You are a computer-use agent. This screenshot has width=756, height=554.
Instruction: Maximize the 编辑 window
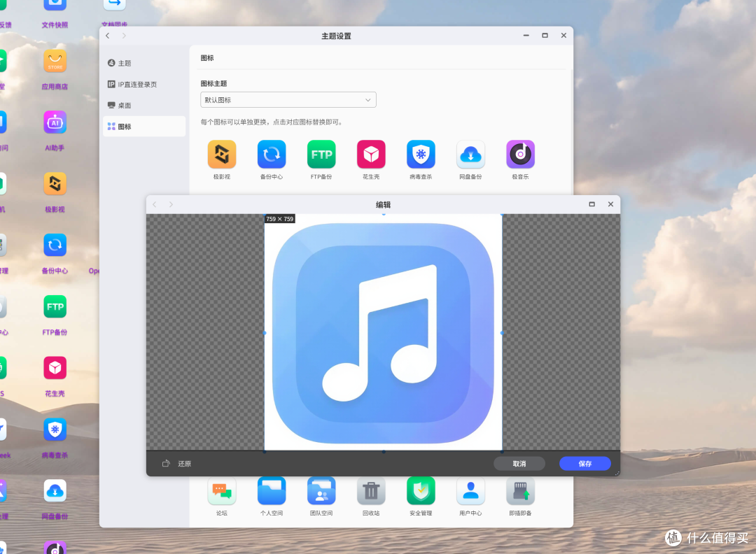[x=592, y=204]
